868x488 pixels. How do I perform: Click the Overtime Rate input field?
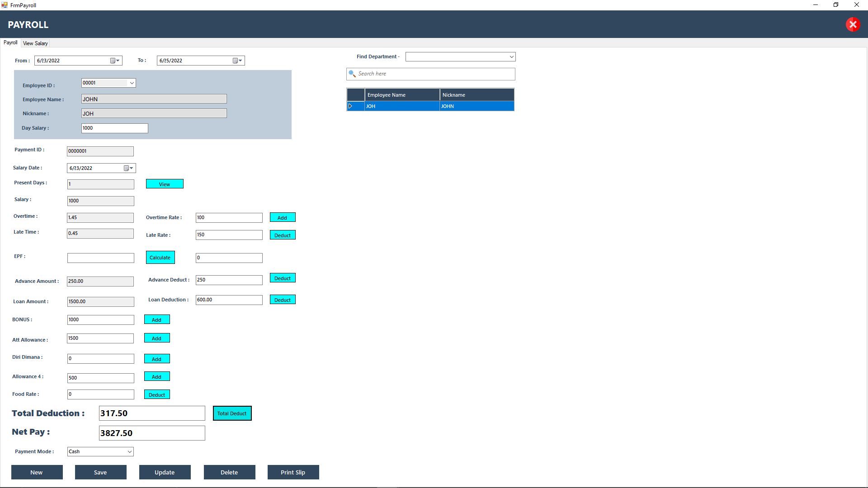[229, 218]
